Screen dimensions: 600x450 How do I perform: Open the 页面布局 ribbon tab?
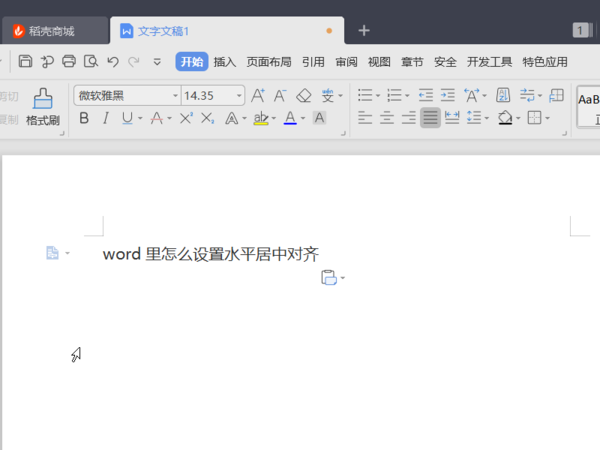coord(269,62)
